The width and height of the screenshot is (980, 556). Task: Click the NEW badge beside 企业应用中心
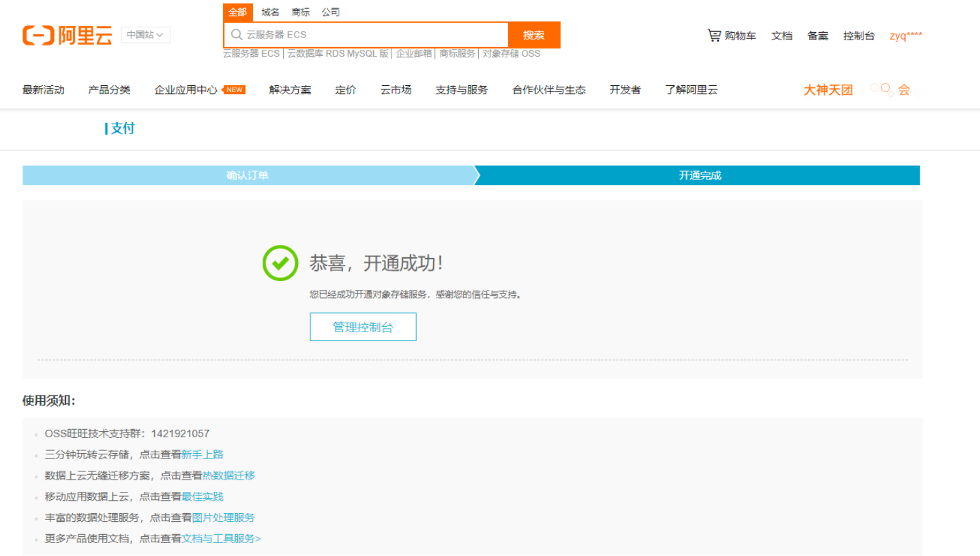coord(234,89)
